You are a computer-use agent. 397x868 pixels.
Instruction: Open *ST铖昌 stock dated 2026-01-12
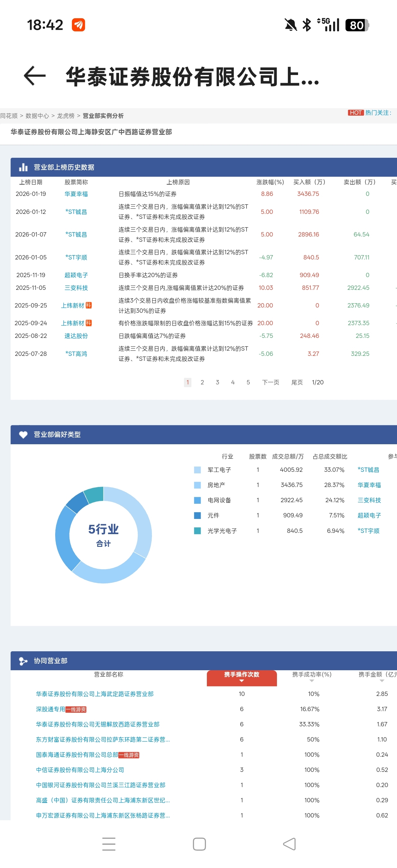[x=76, y=212]
